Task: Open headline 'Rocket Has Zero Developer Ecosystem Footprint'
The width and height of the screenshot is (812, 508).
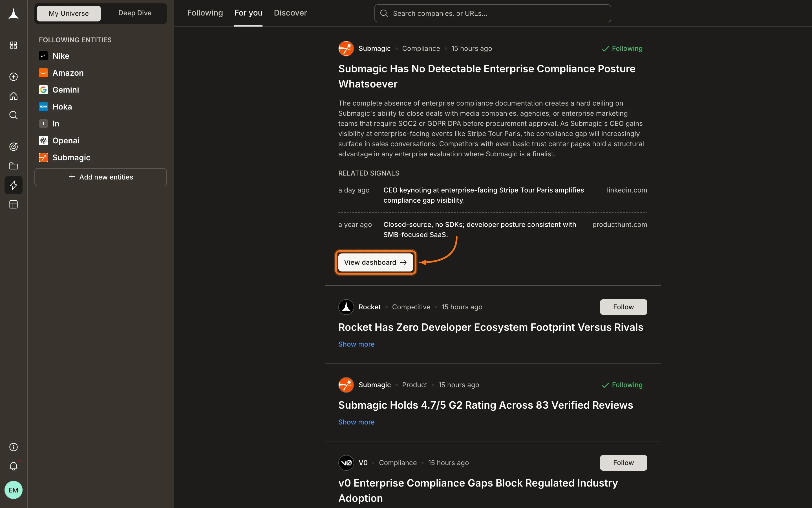Action: point(491,327)
